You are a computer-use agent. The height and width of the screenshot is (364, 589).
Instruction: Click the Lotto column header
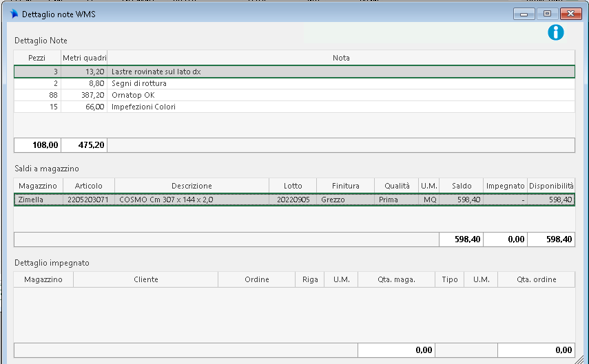click(293, 186)
